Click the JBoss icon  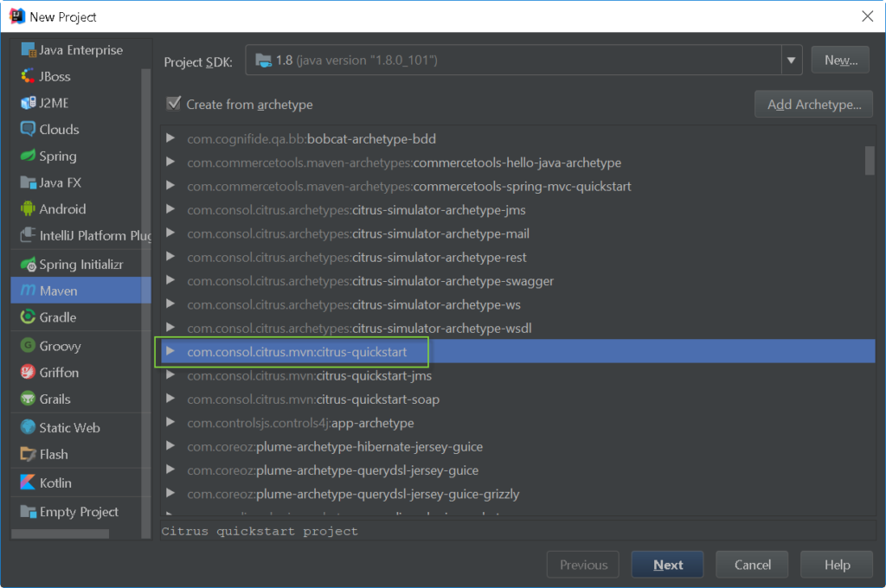[28, 76]
